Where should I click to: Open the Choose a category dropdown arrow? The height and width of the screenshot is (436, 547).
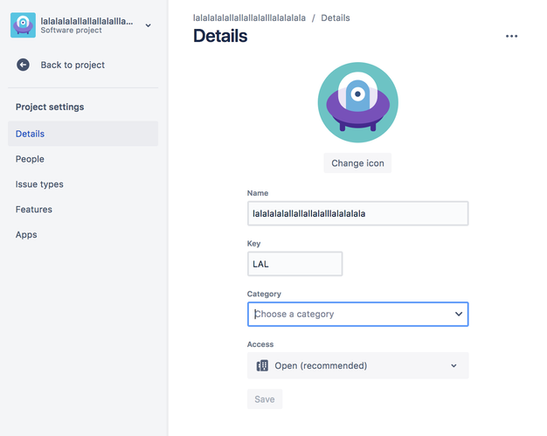pos(458,314)
